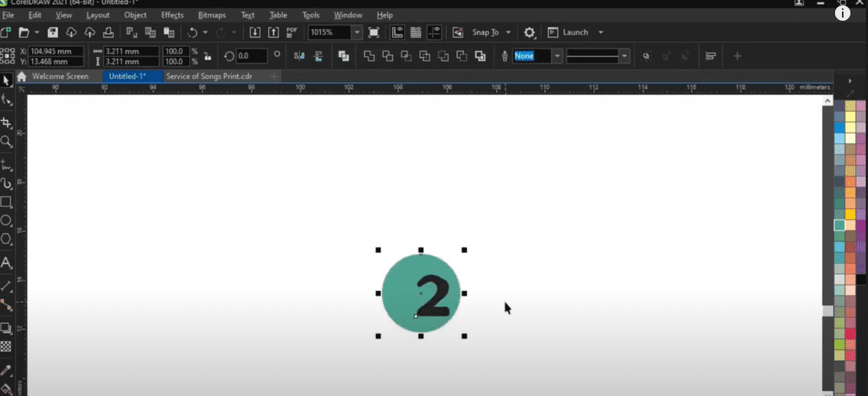Image resolution: width=868 pixels, height=396 pixels.
Task: Select the Crop tool in the toolbox
Action: tap(7, 123)
